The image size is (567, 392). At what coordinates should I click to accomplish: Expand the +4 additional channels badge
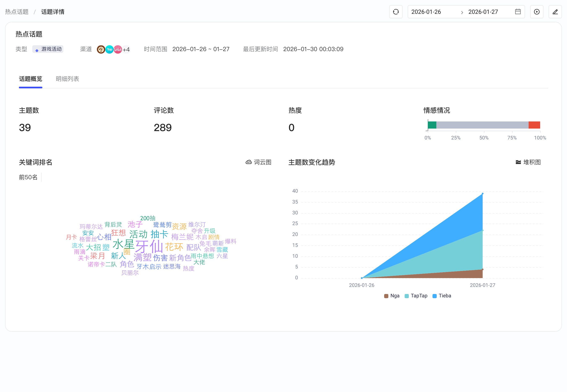(x=126, y=50)
